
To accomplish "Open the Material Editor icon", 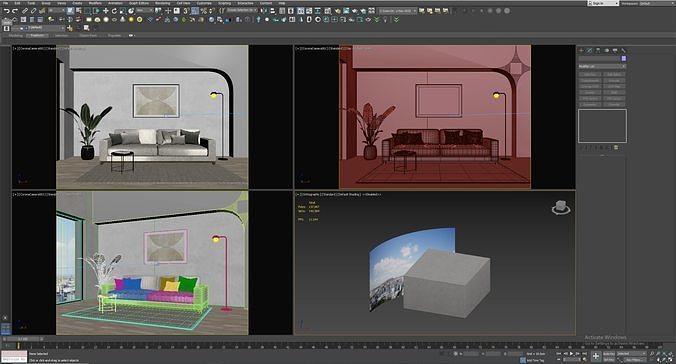I will [328, 11].
